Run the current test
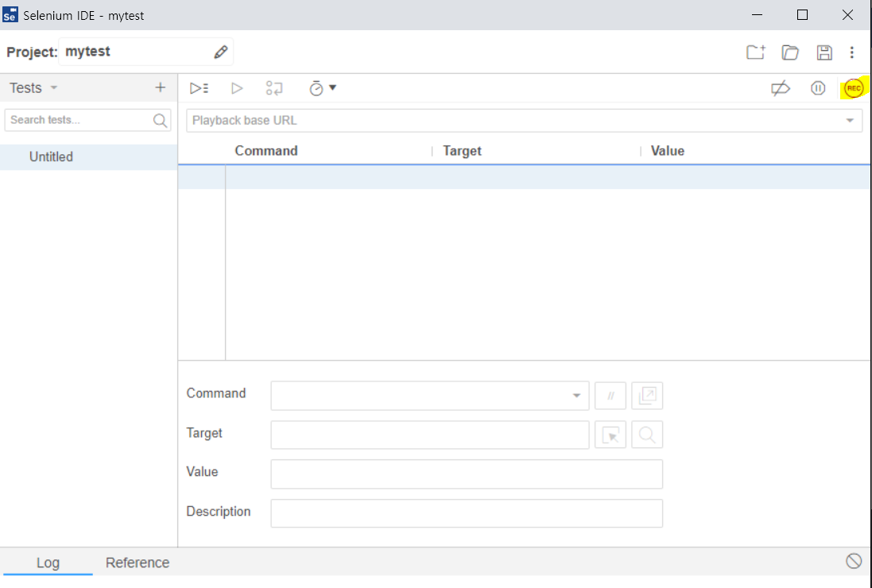The image size is (872, 588). (237, 88)
